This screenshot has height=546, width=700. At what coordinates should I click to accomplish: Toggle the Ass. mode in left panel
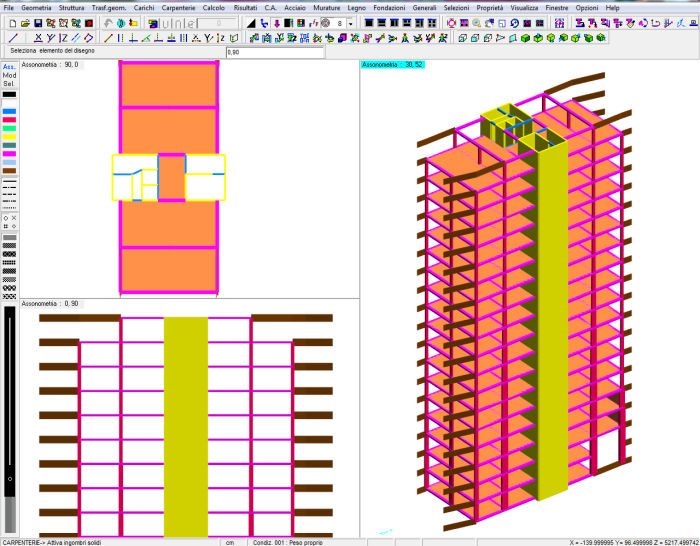click(x=9, y=67)
